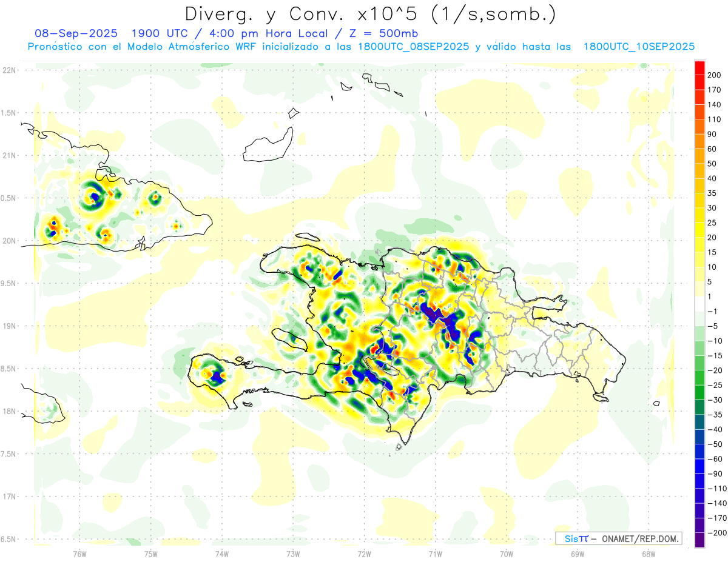
Task: Click the positive 170 colorbar value
Action: (x=715, y=90)
